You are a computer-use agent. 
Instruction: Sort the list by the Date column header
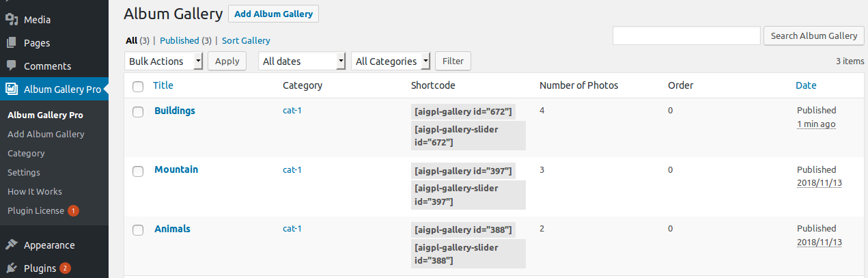click(x=806, y=85)
